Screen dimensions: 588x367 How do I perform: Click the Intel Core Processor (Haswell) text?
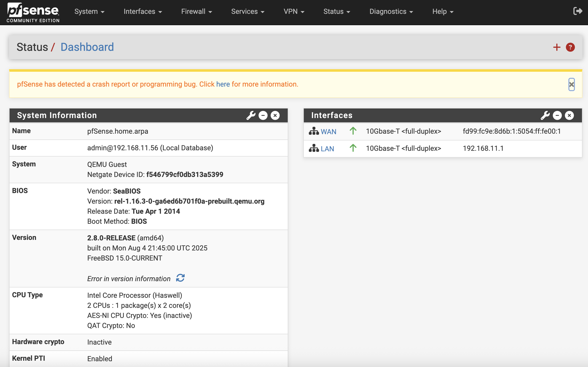[135, 295]
